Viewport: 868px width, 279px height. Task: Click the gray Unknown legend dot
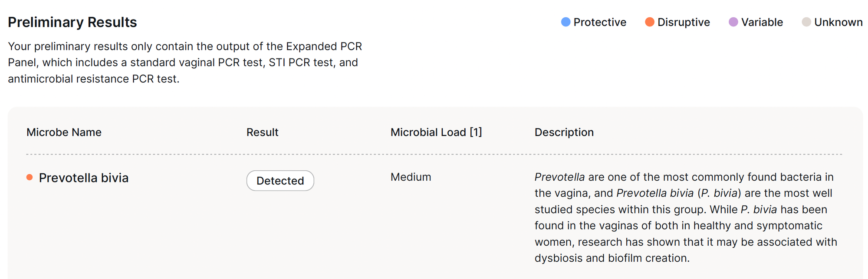click(x=806, y=22)
